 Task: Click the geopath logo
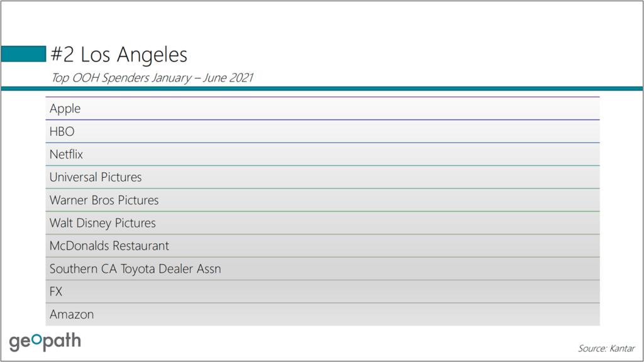[x=45, y=341]
